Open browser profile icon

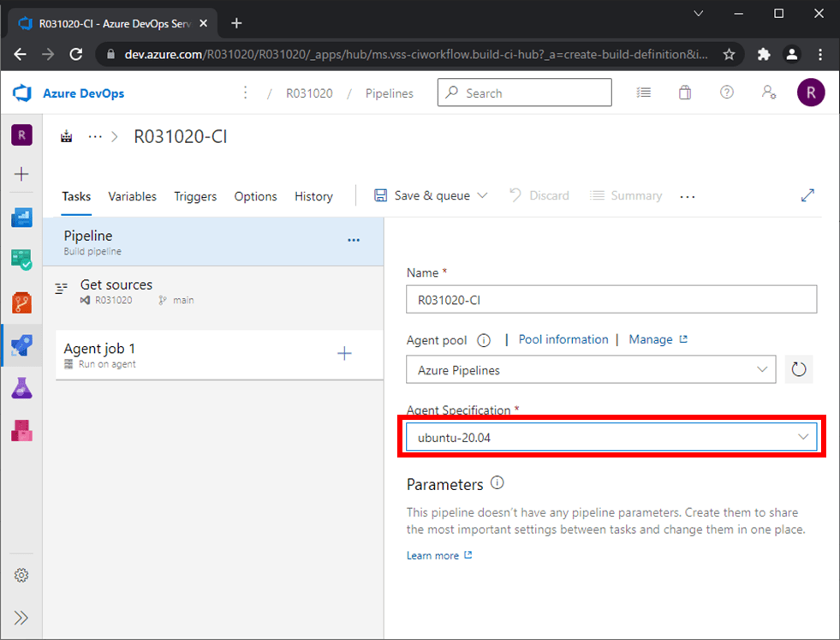(792, 54)
